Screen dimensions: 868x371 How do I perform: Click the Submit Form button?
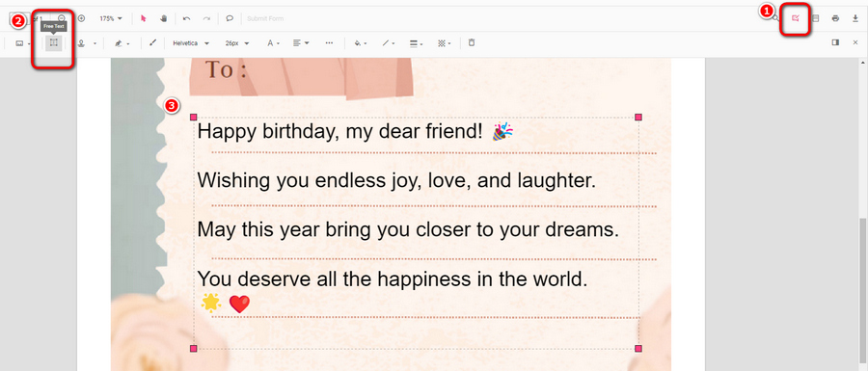pos(265,19)
